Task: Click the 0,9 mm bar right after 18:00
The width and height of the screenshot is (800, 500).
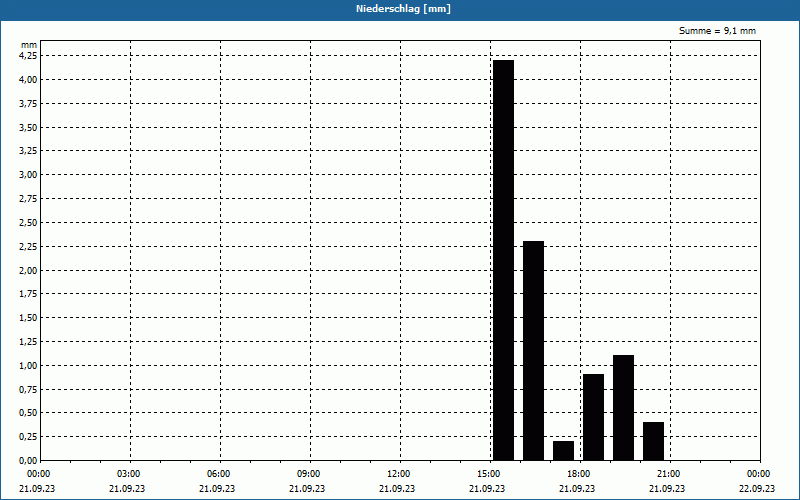Action: [x=593, y=417]
